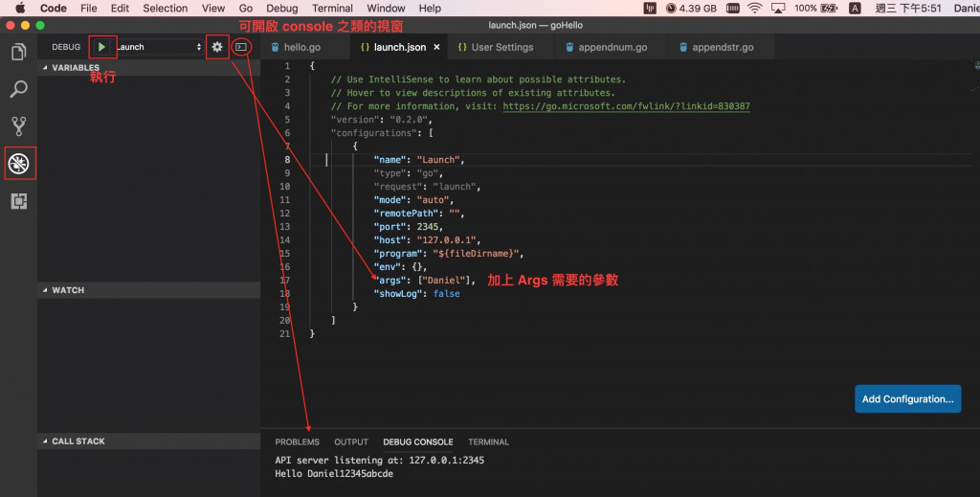Click the Add Configuration... button

point(907,399)
